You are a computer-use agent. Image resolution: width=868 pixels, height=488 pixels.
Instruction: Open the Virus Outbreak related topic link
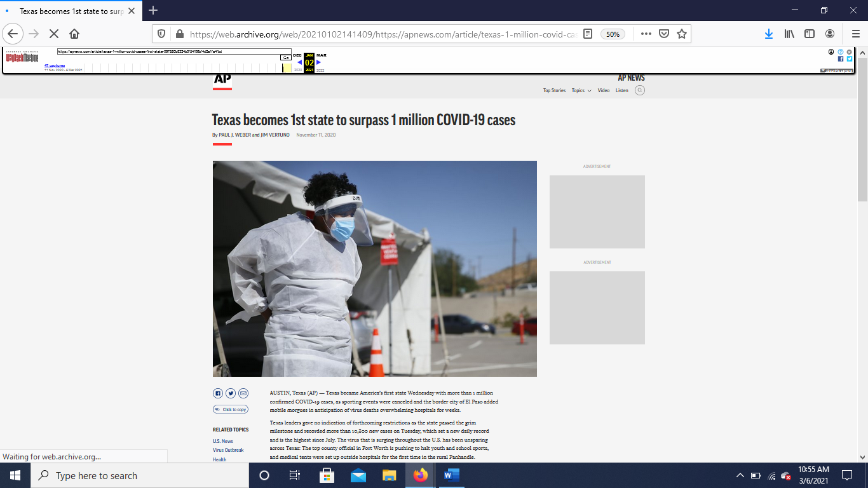[228, 450]
